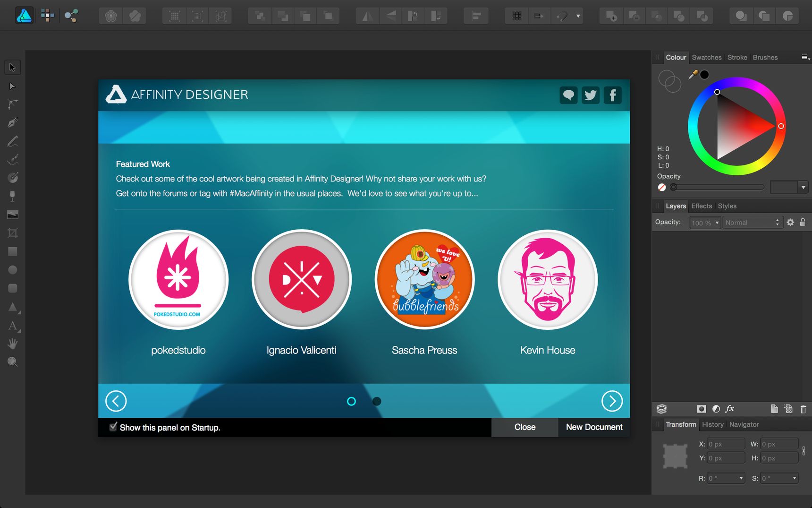Click the Delete Layer trash icon
The image size is (812, 508).
(x=803, y=409)
